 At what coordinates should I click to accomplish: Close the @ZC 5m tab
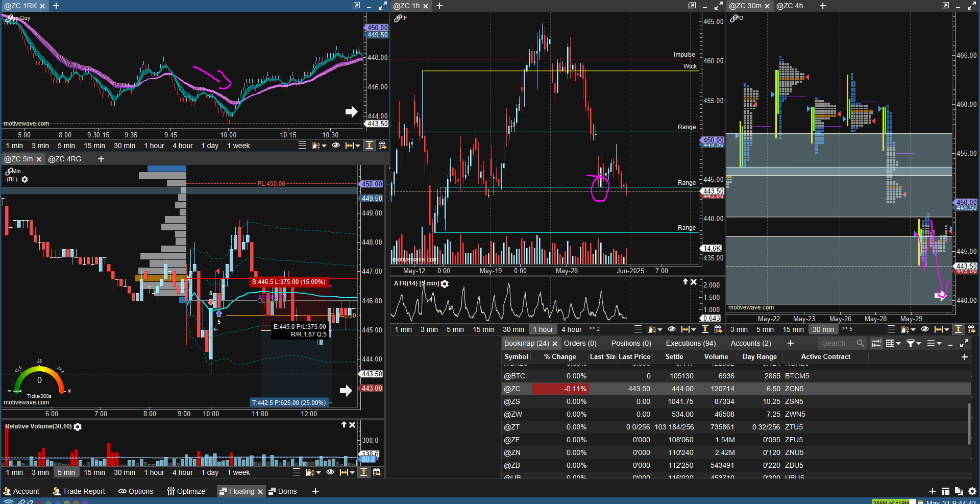click(x=38, y=159)
